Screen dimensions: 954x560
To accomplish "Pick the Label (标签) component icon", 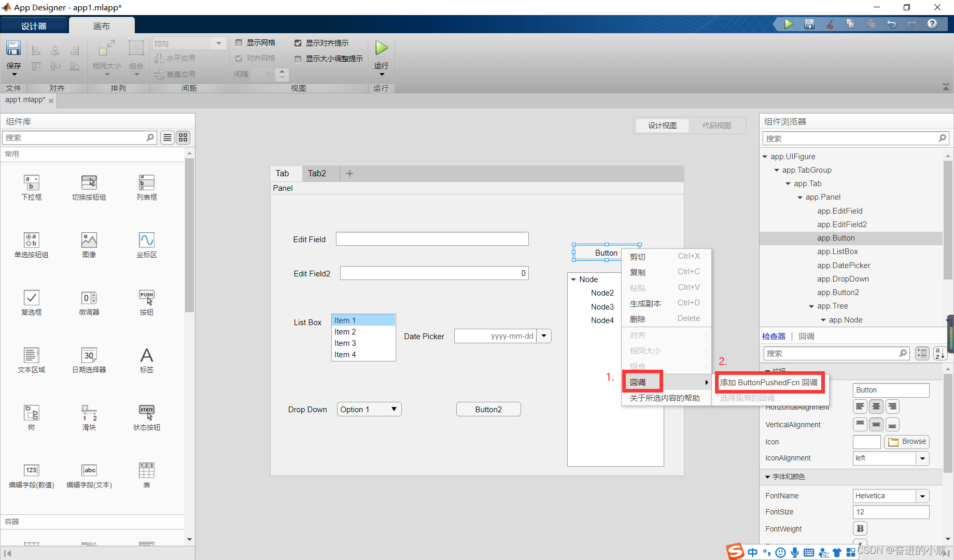I will (x=147, y=355).
